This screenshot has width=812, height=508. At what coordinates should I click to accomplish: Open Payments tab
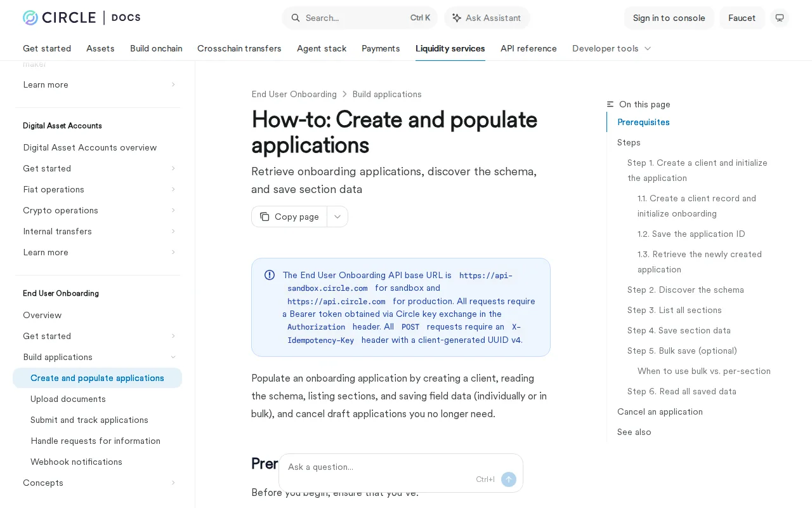381,48
